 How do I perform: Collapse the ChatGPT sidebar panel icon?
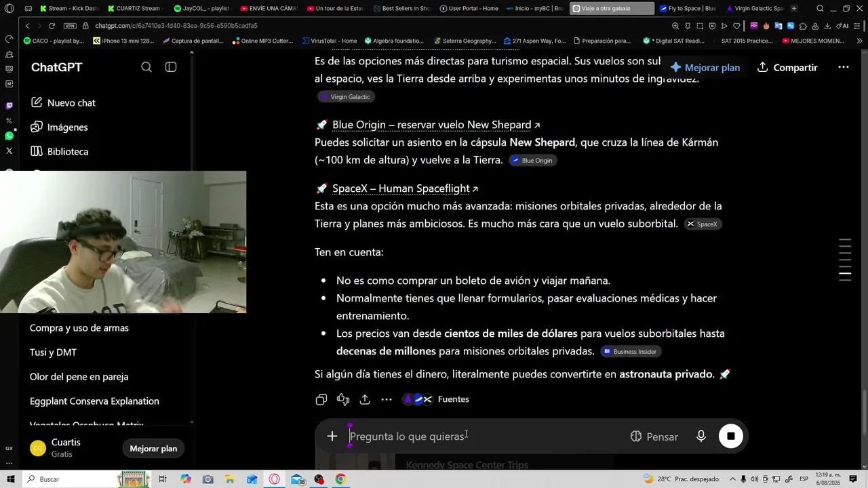(x=171, y=67)
